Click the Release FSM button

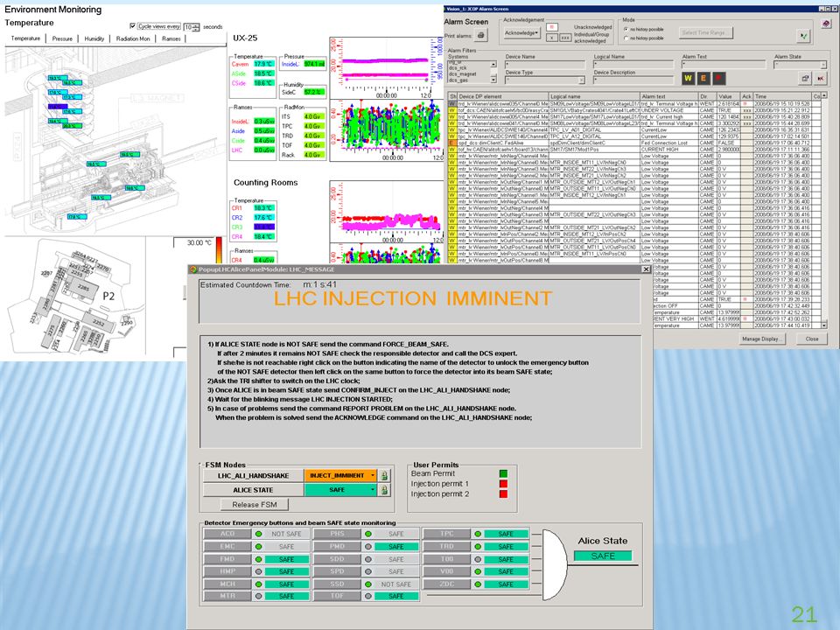pos(255,505)
